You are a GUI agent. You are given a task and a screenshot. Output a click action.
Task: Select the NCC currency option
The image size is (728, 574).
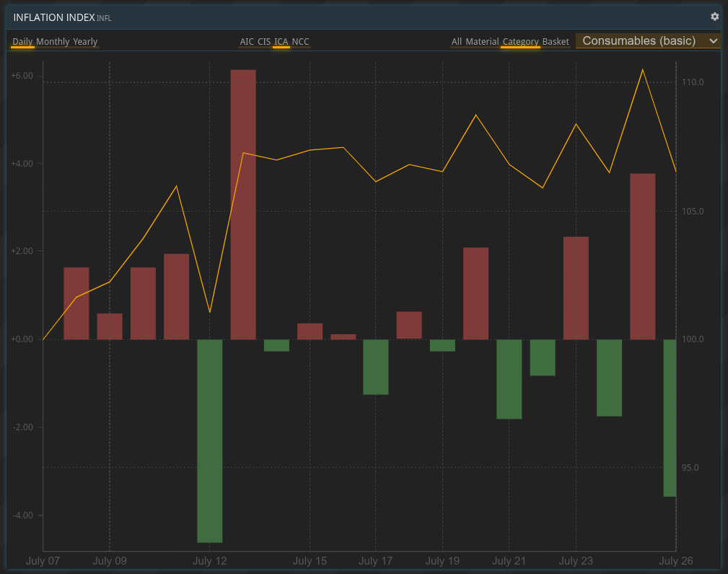pyautogui.click(x=300, y=41)
